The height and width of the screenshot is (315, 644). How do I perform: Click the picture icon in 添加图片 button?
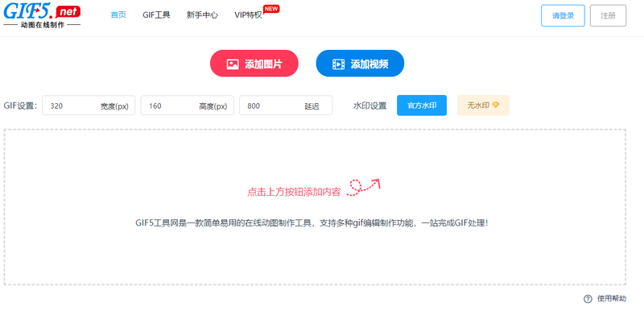pyautogui.click(x=233, y=64)
